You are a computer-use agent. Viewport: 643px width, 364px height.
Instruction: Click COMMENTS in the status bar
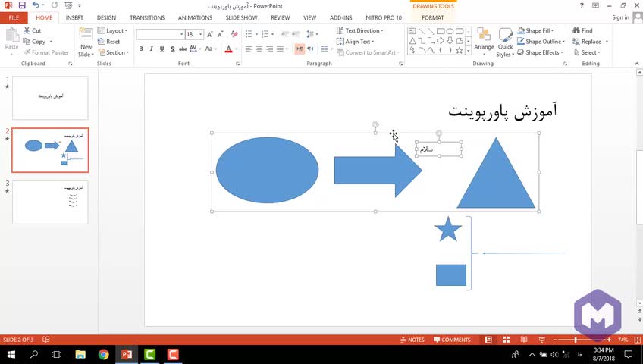453,340
